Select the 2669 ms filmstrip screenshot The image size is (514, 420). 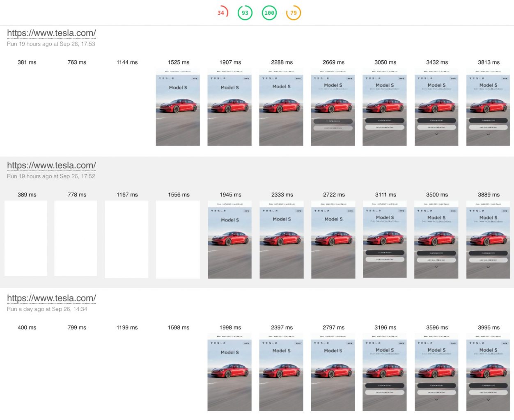pos(333,107)
